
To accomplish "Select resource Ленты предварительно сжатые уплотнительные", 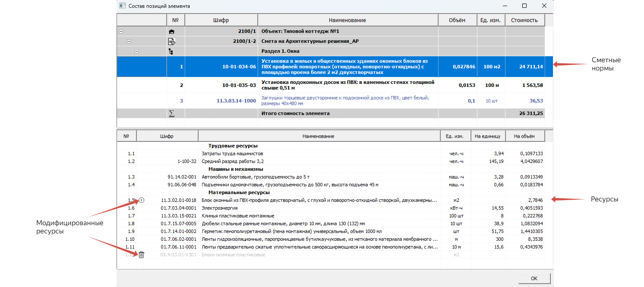I will pyautogui.click(x=331, y=247).
